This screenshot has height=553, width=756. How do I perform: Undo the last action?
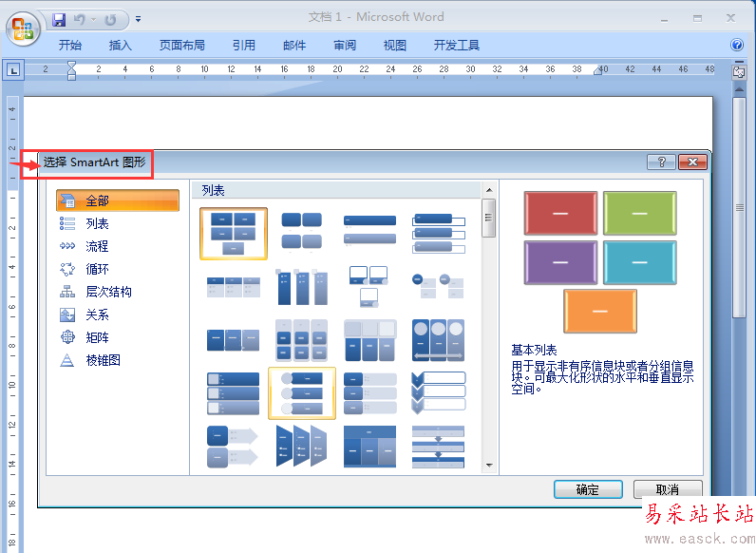pyautogui.click(x=80, y=19)
